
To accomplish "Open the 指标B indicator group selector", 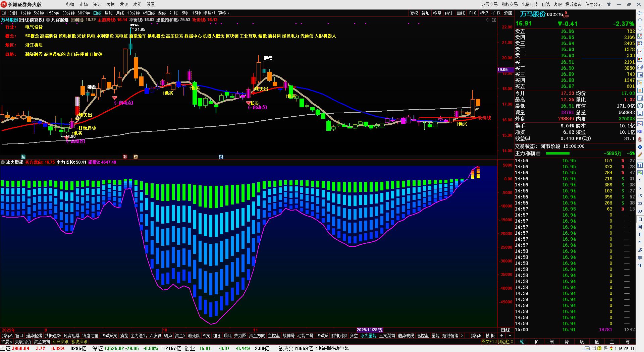I will [476, 336].
